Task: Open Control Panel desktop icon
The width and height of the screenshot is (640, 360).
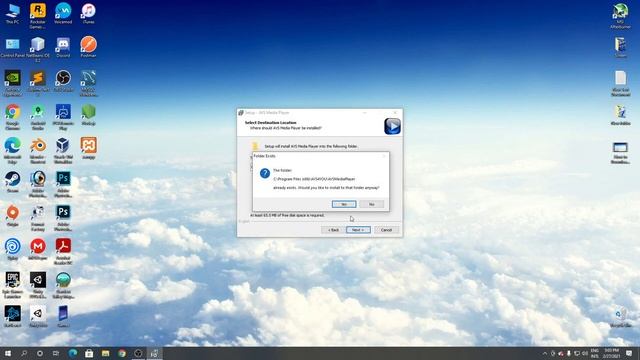Action: (12, 48)
